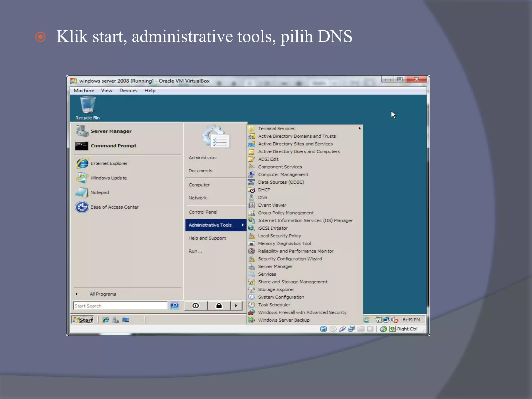Click Server Manager quick launch icon
This screenshot has width=532, height=399.
[x=116, y=320]
